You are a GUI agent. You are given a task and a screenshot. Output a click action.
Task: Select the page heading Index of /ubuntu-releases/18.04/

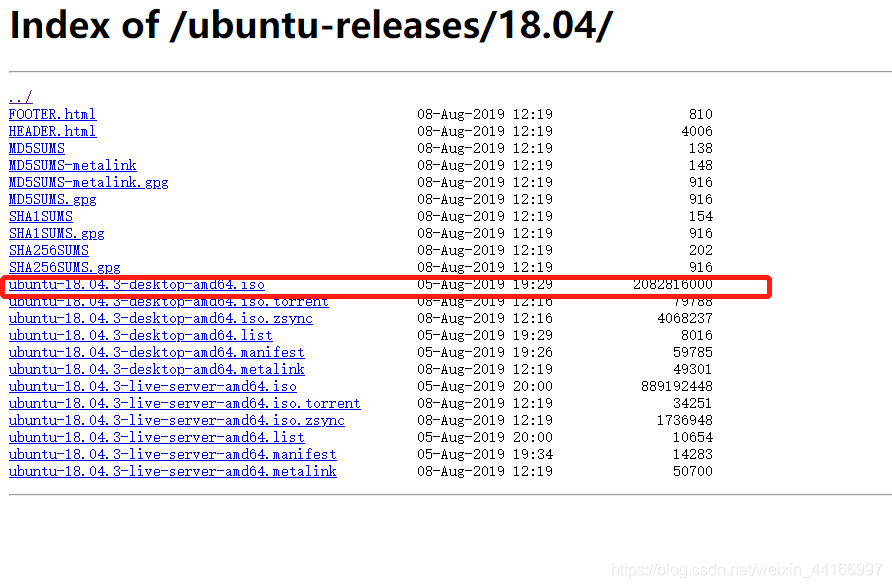[x=311, y=25]
